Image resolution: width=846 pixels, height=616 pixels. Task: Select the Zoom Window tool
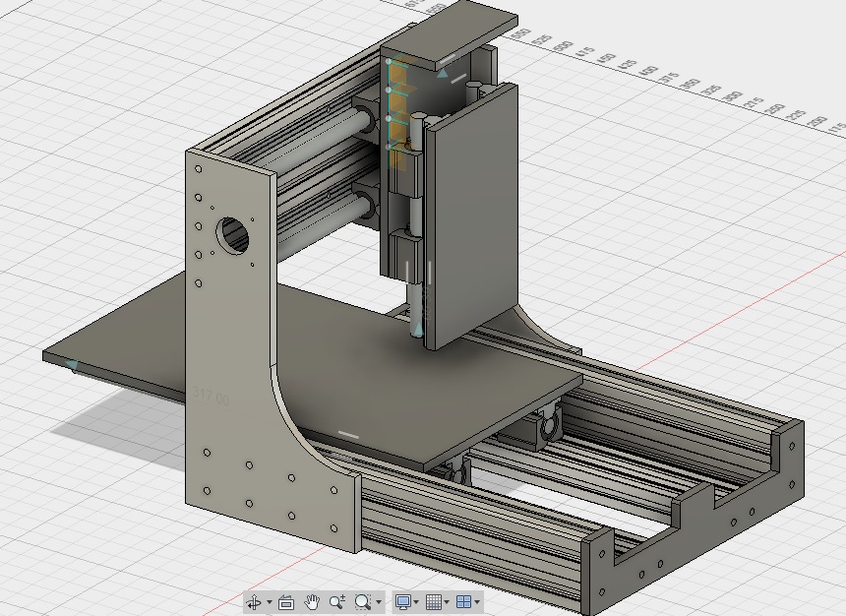pyautogui.click(x=363, y=601)
